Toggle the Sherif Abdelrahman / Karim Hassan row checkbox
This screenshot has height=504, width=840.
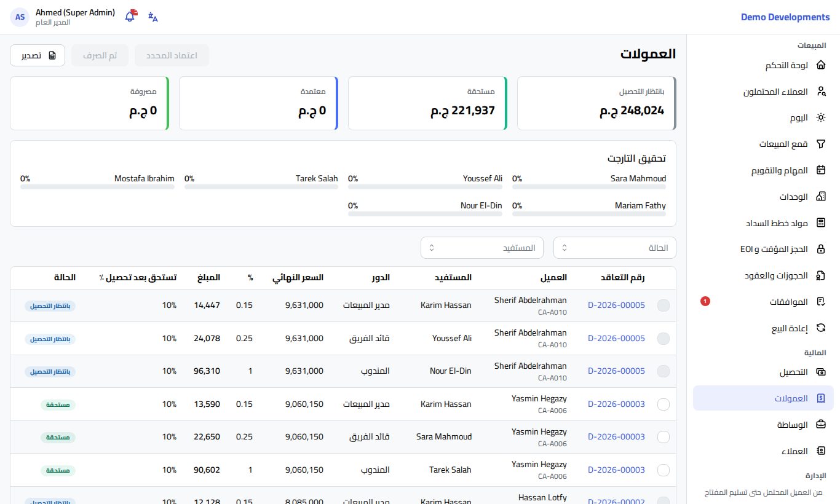click(664, 305)
